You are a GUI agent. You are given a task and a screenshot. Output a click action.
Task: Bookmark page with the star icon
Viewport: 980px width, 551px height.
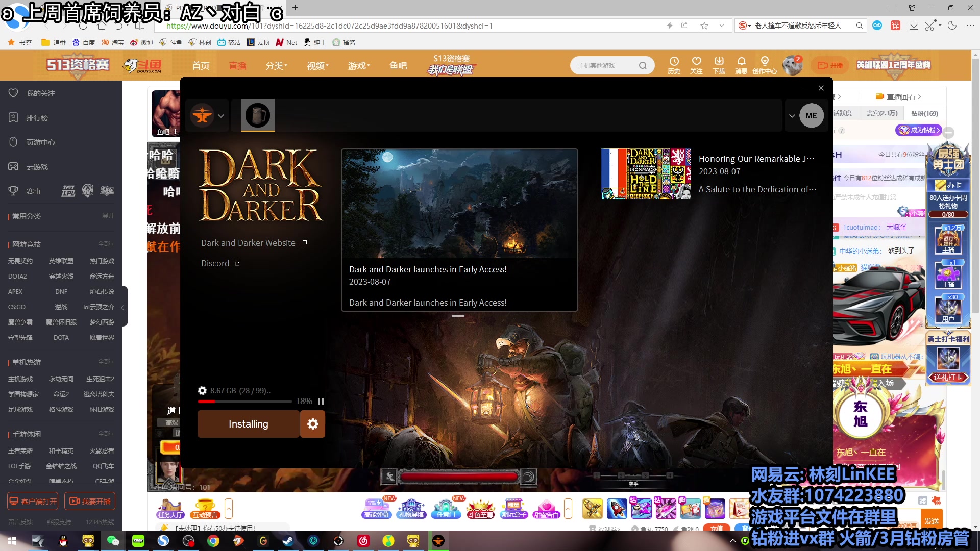704,26
